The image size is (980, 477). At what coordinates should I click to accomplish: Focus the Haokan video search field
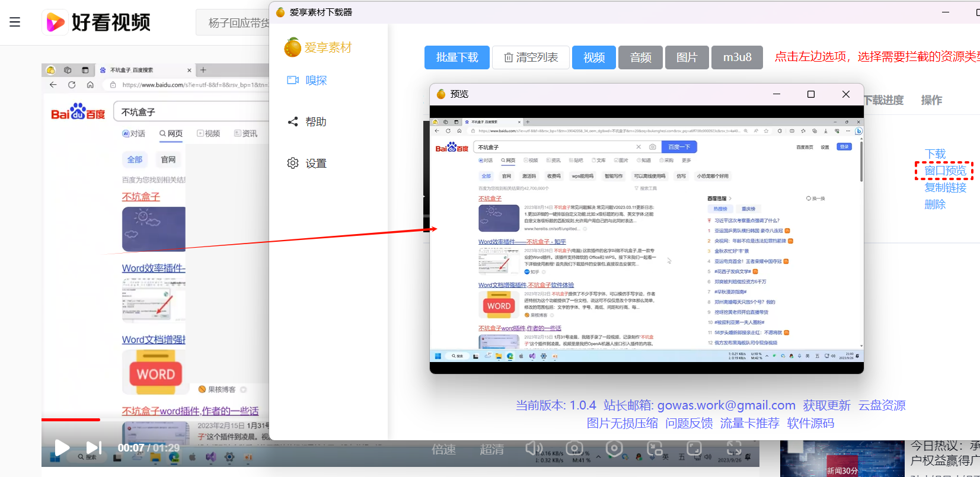pos(232,23)
